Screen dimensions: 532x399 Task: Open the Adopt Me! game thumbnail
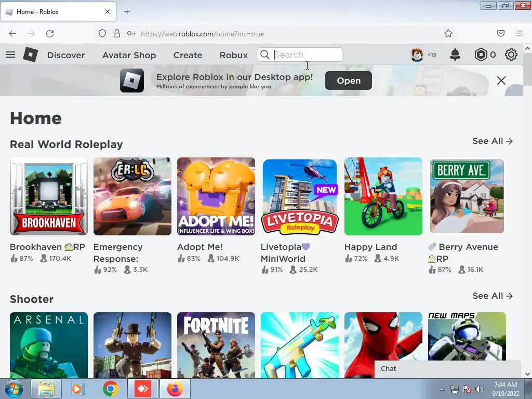coord(216,196)
